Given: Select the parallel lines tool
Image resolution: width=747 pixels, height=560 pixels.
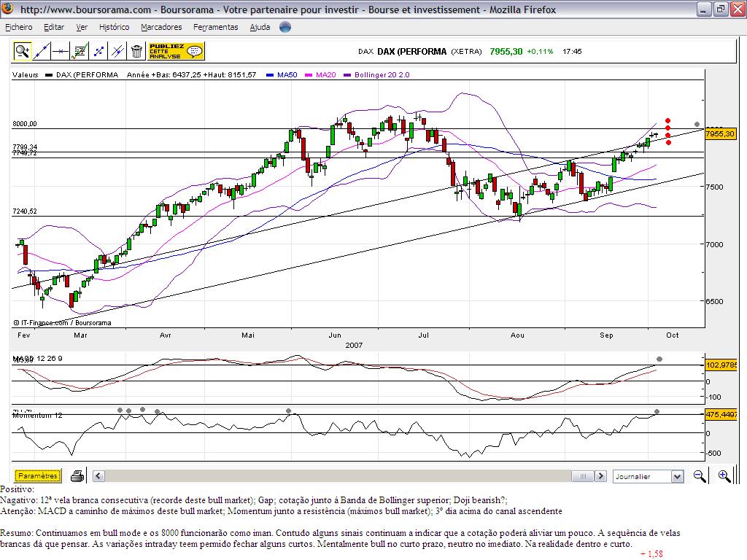Looking at the screenshot, I should (117, 51).
